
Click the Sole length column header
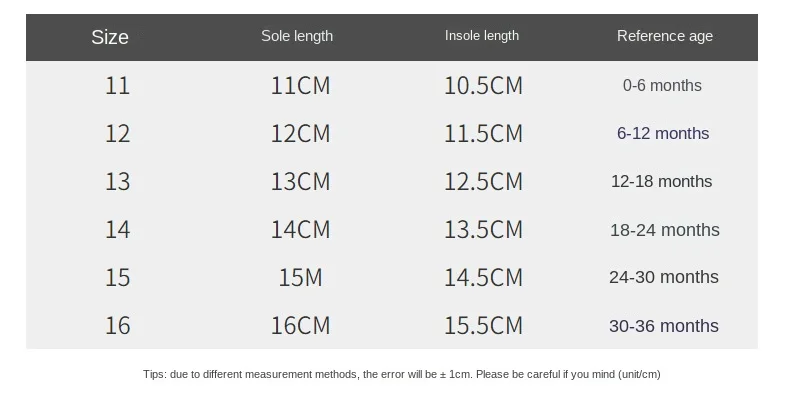click(x=297, y=36)
